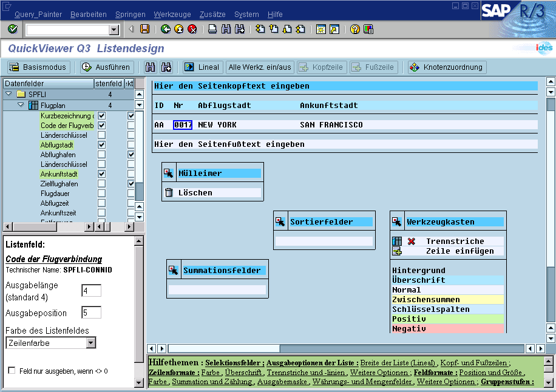Click the Create New Session icon
The width and height of the screenshot is (556, 392).
pos(321,29)
